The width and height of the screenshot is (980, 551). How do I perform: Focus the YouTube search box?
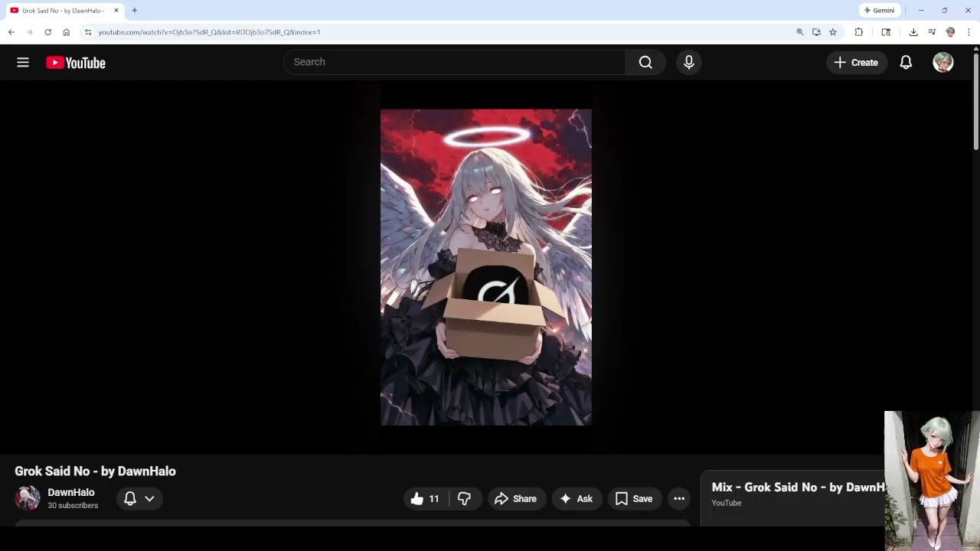point(455,62)
